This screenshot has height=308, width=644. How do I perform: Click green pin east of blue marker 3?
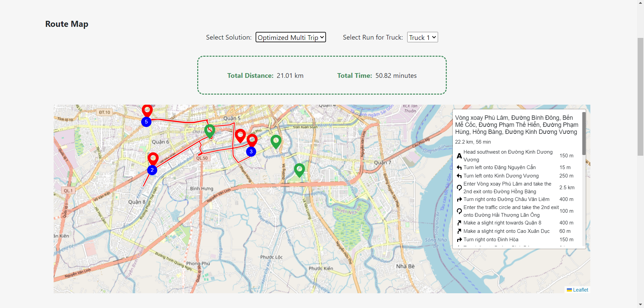pyautogui.click(x=276, y=141)
